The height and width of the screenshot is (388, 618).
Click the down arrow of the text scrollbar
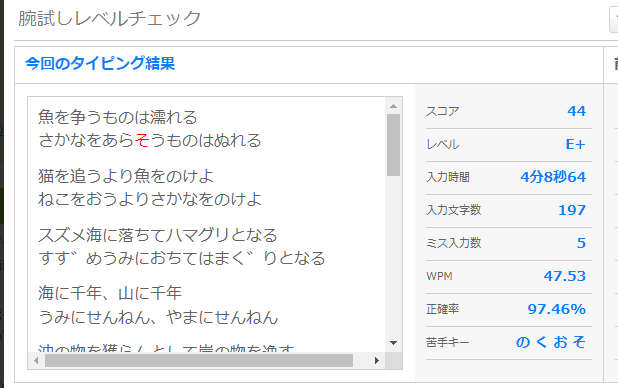click(x=393, y=343)
